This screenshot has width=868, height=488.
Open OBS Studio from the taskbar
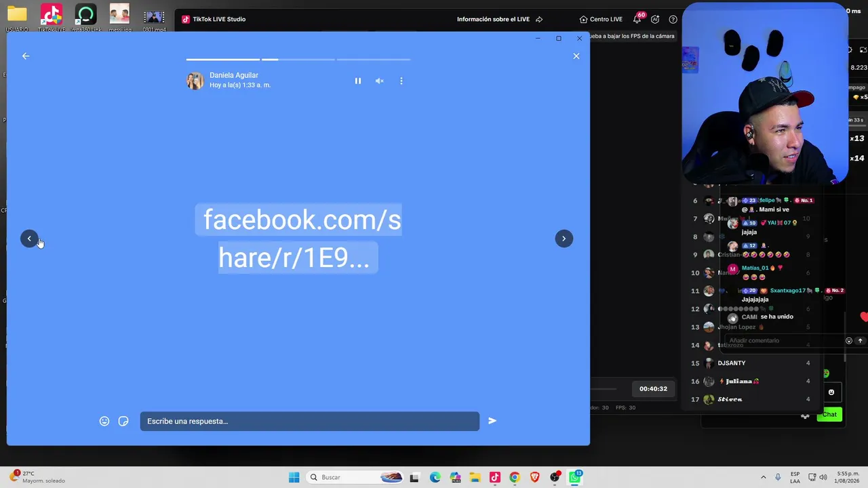point(555,477)
